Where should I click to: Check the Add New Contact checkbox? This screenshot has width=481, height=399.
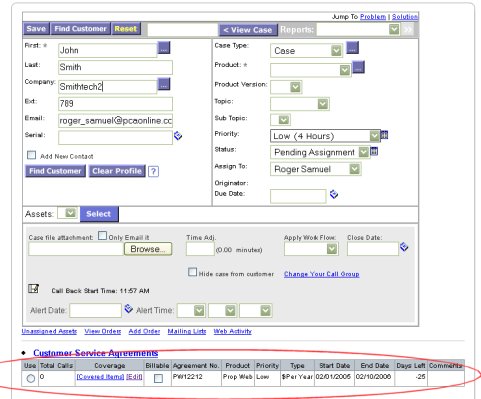click(31, 155)
